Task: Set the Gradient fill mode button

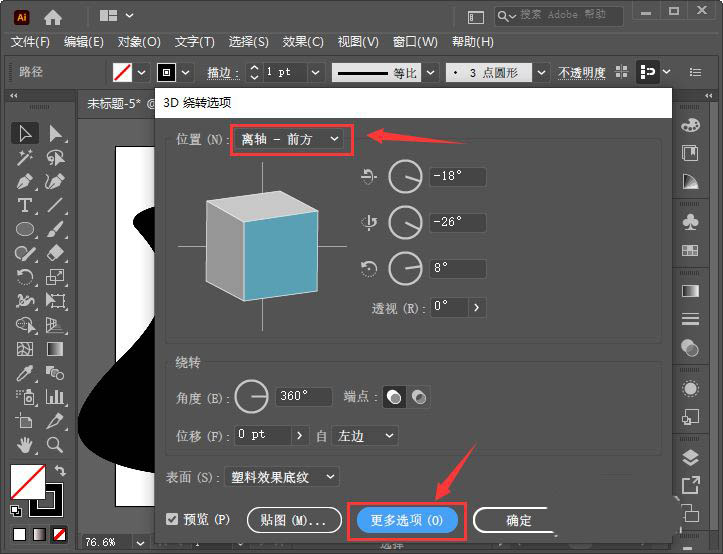Action: tap(40, 535)
